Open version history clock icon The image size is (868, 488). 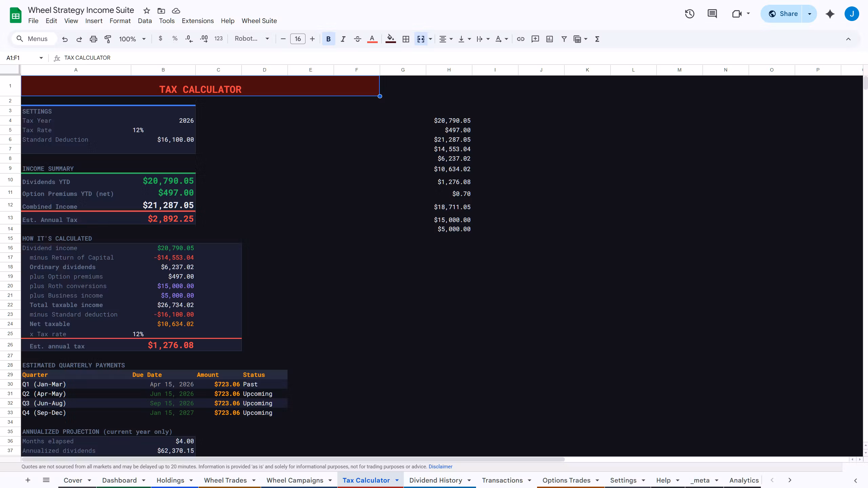click(690, 14)
